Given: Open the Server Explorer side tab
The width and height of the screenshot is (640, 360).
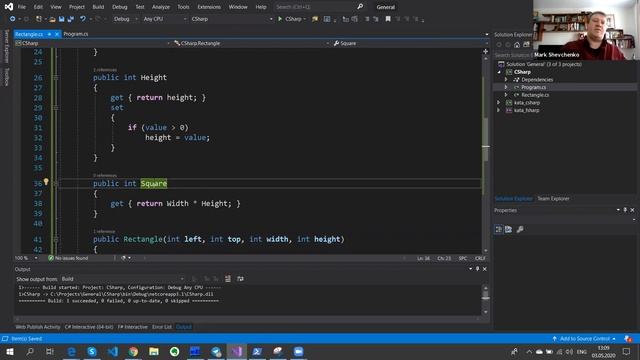Looking at the screenshot, I should tap(6, 47).
